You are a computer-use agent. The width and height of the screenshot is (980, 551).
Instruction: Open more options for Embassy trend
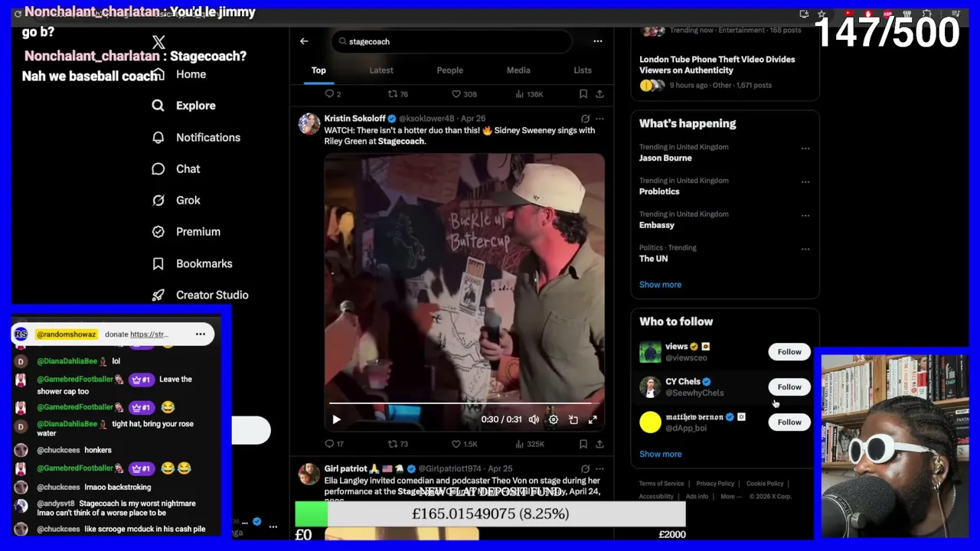click(x=805, y=216)
